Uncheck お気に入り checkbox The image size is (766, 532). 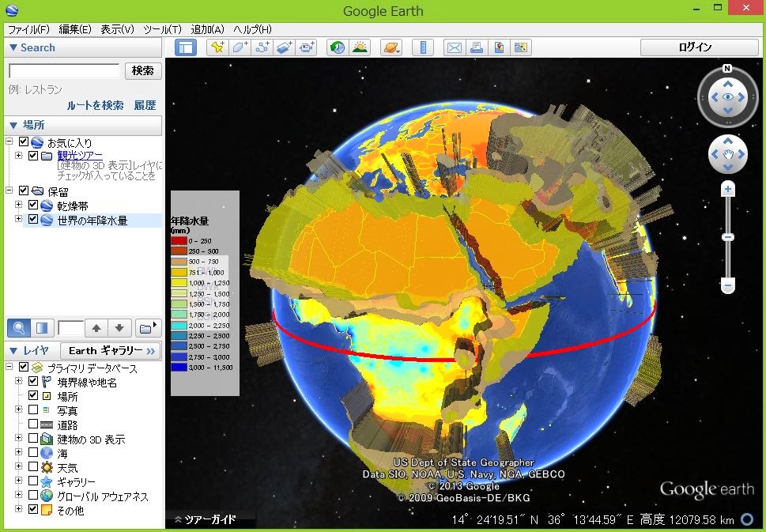tap(24, 142)
